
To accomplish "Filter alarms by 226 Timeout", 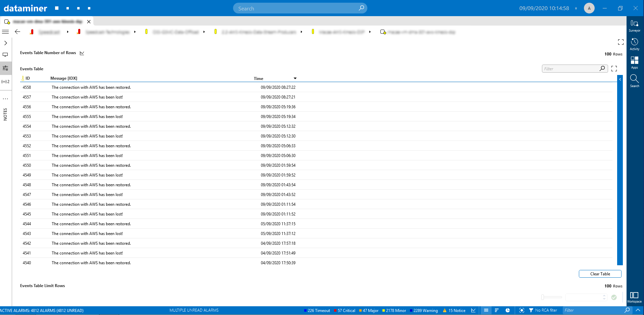I will pos(317,311).
